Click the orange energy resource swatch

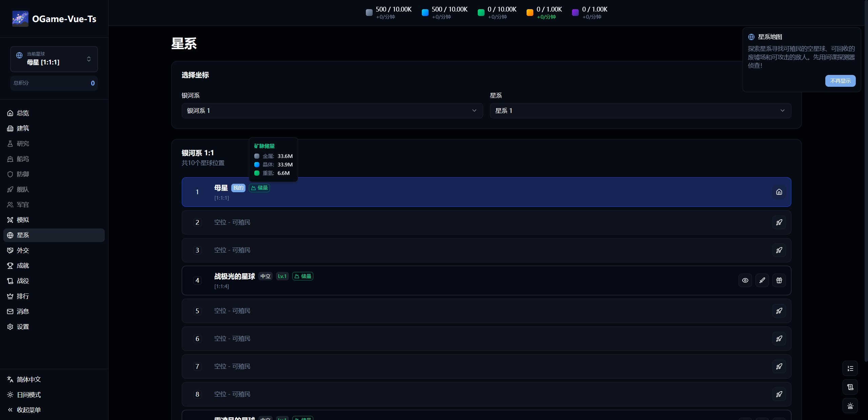point(530,13)
